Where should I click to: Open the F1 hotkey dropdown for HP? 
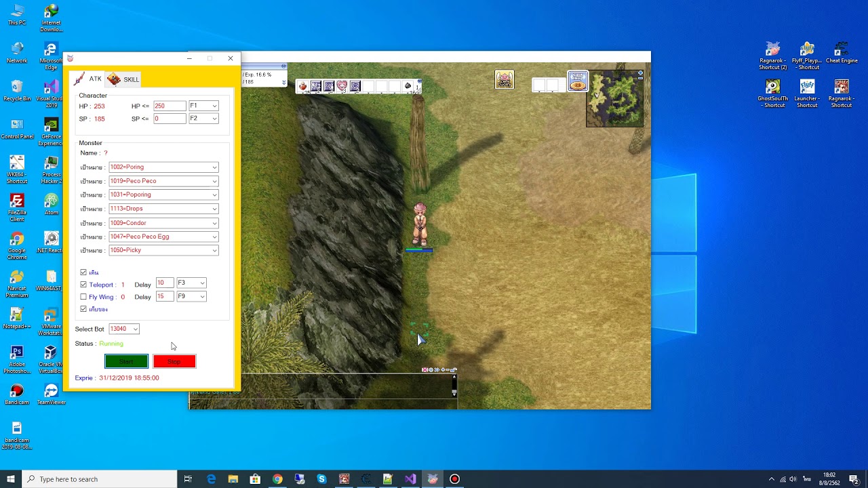(x=203, y=106)
